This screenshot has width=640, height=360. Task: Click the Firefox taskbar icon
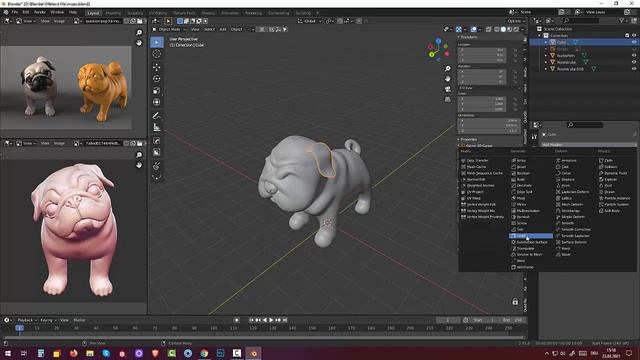pyautogui.click(x=73, y=353)
